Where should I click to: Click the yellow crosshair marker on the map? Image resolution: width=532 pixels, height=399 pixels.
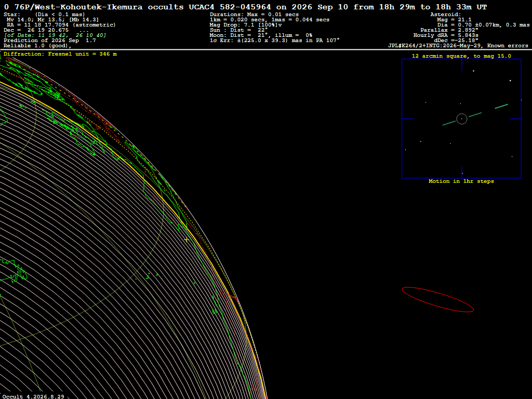[x=187, y=240]
